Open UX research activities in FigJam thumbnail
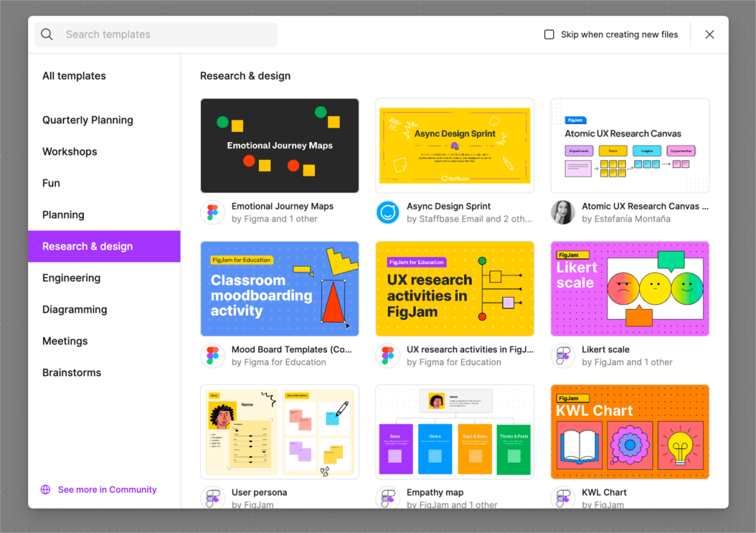Screen dimensions: 756x533 pyautogui.click(x=455, y=289)
